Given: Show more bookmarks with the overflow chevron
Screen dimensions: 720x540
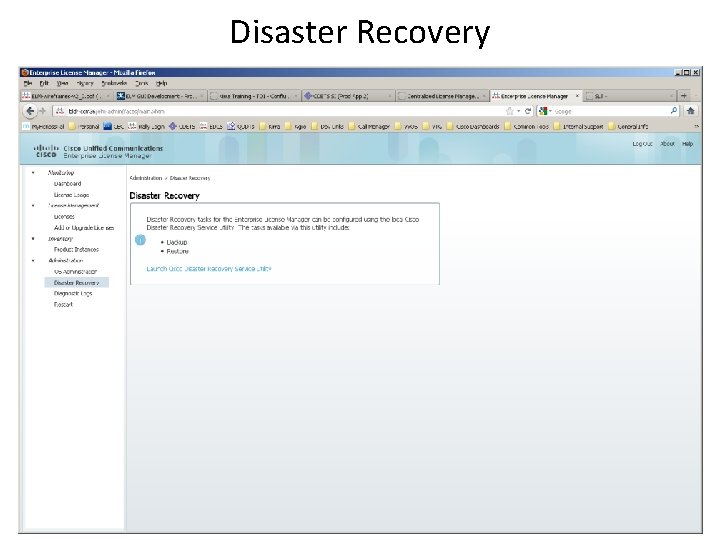Looking at the screenshot, I should [x=696, y=126].
